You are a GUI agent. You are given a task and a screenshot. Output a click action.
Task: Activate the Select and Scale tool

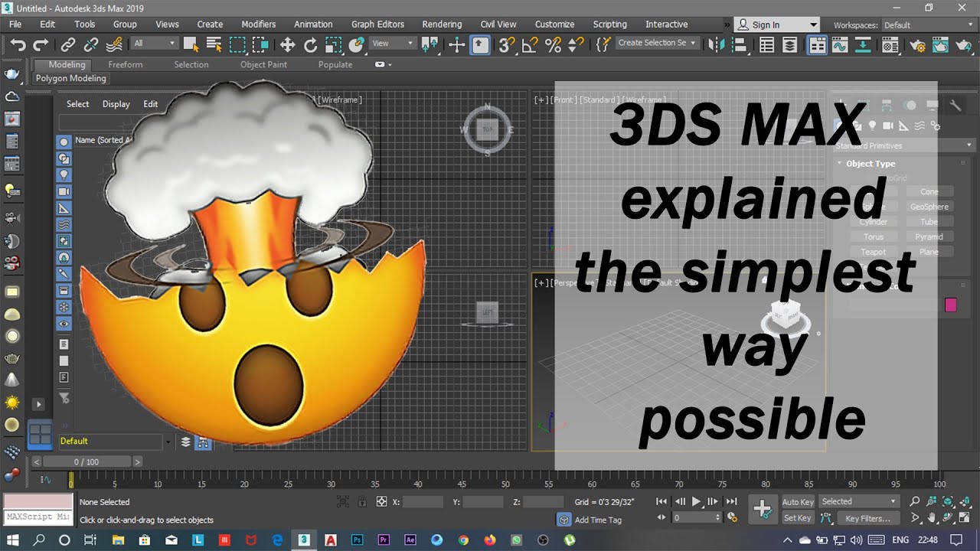click(333, 44)
